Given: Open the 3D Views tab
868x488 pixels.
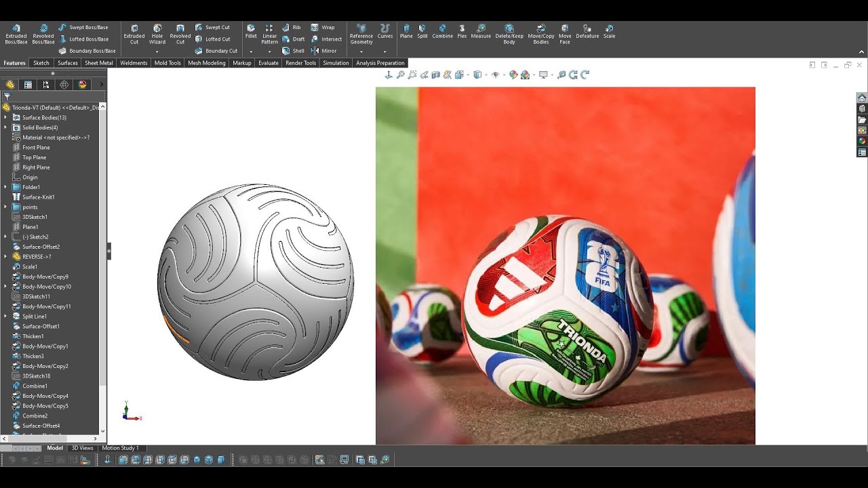Looking at the screenshot, I should [83, 448].
